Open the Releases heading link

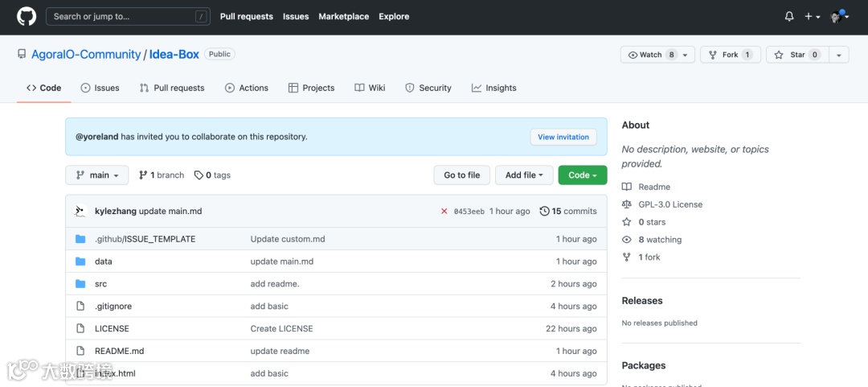(x=642, y=300)
